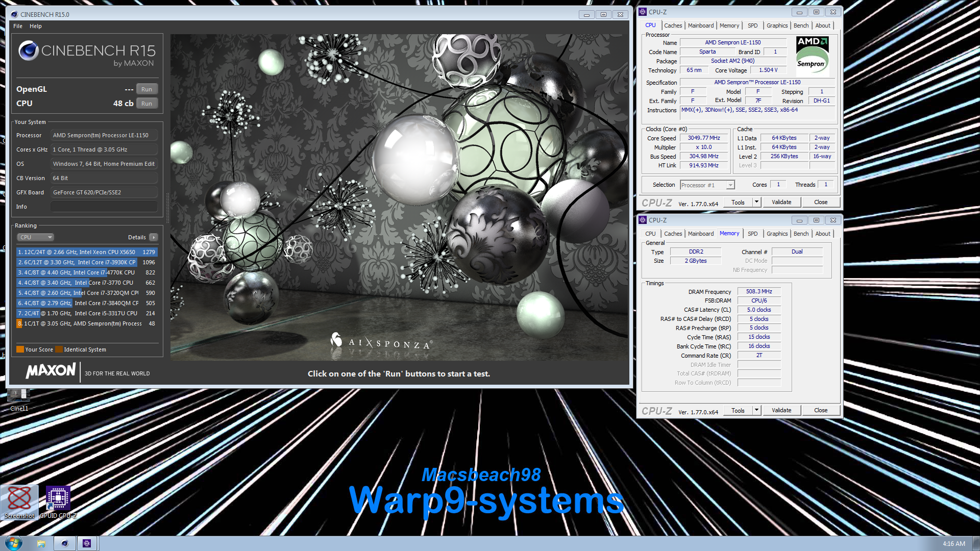The width and height of the screenshot is (980, 551).
Task: Open Bench tab in bottom CPU-Z window
Action: click(801, 234)
